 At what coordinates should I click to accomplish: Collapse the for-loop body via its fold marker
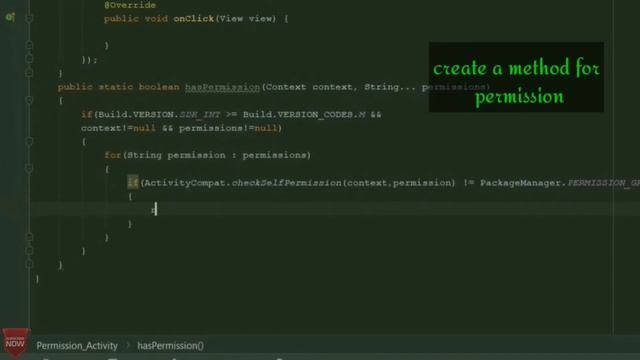[x=29, y=168]
